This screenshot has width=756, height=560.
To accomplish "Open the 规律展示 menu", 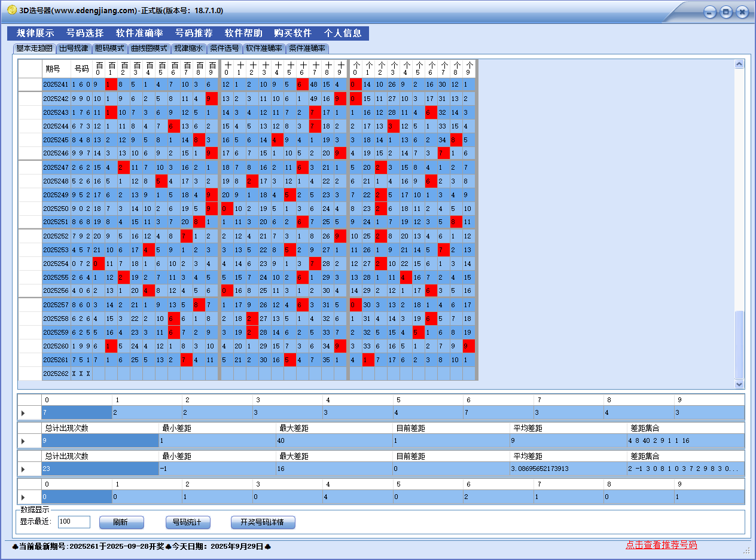I will (35, 33).
